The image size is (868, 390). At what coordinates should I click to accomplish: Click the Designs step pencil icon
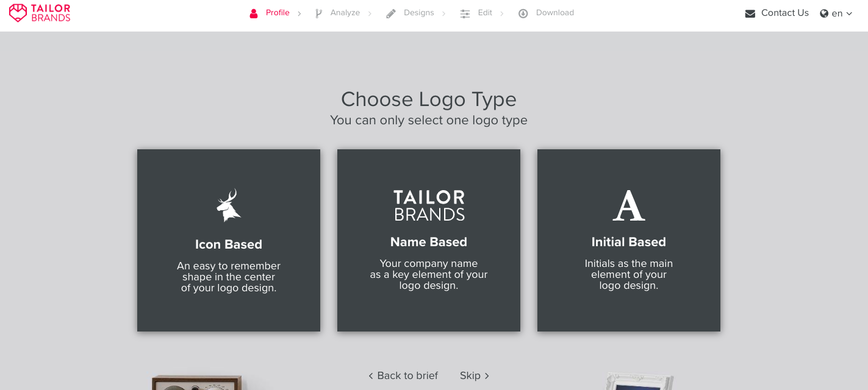click(x=391, y=13)
